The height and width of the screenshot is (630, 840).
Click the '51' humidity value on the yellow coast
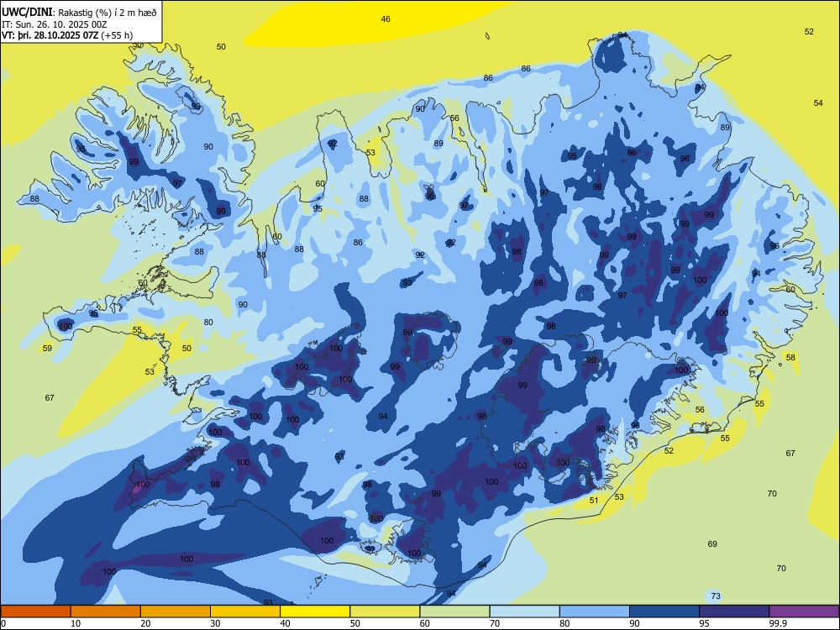(594, 501)
